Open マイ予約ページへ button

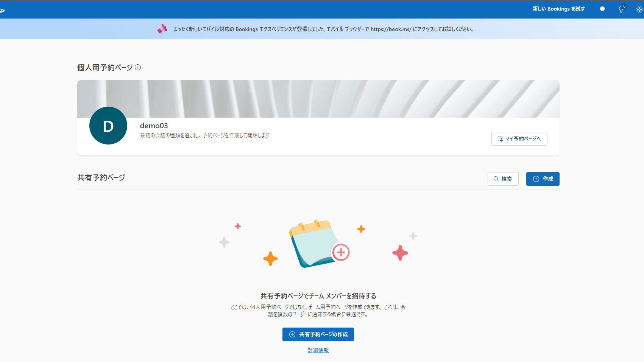click(519, 139)
